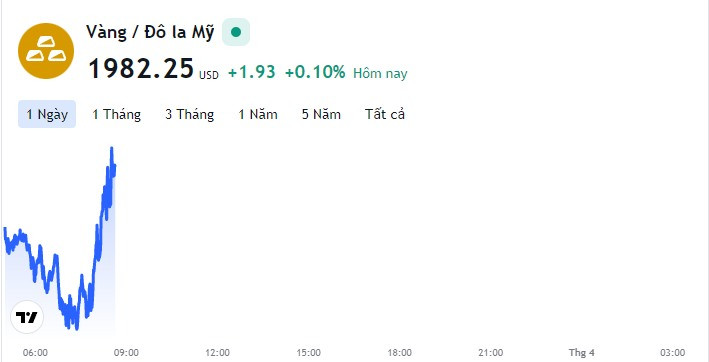This screenshot has height=362, width=709.
Task: Click the chart peak near 09:00
Action: coord(112,149)
